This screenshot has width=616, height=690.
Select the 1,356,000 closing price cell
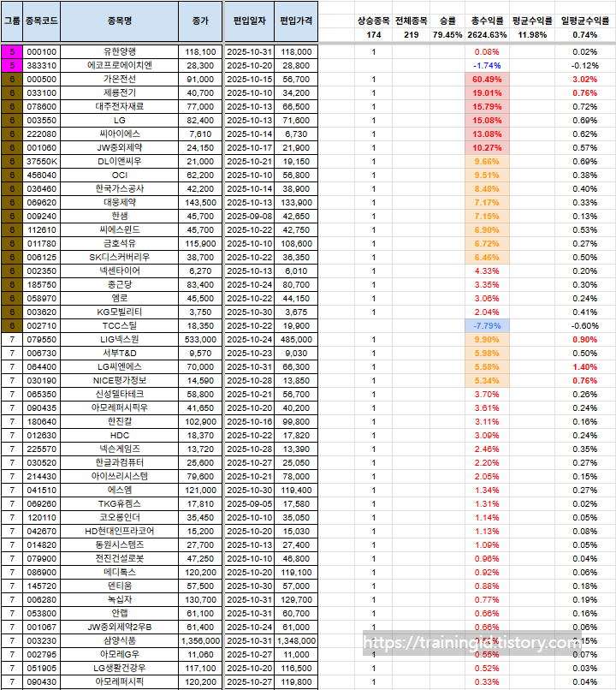200,640
